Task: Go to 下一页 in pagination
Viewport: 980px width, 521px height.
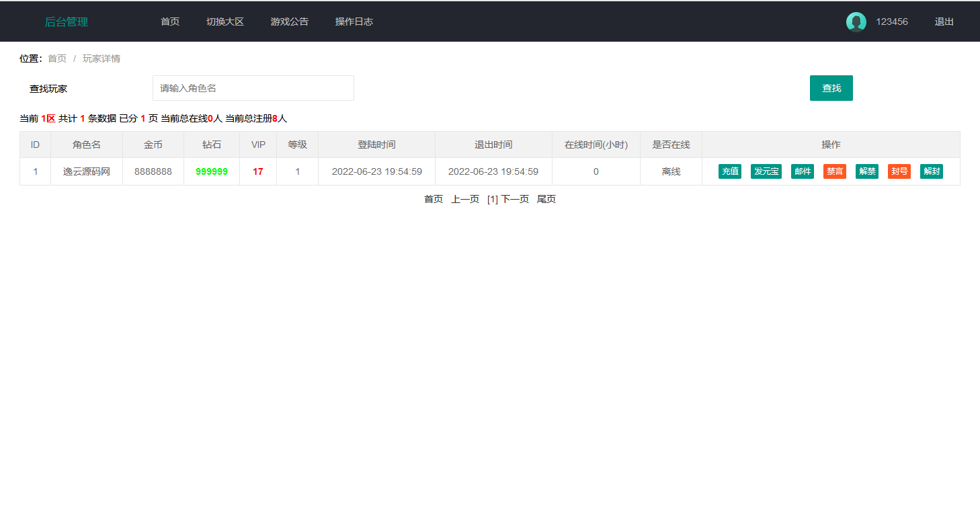Action: (x=515, y=199)
